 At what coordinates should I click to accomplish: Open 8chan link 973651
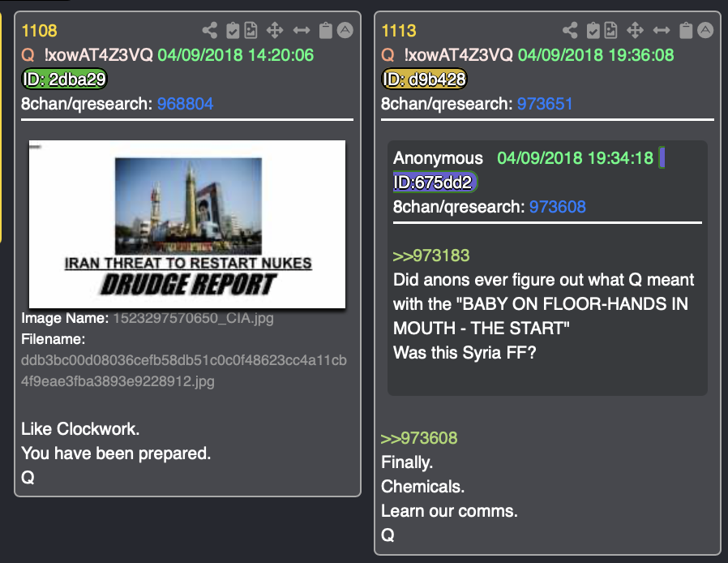(545, 104)
